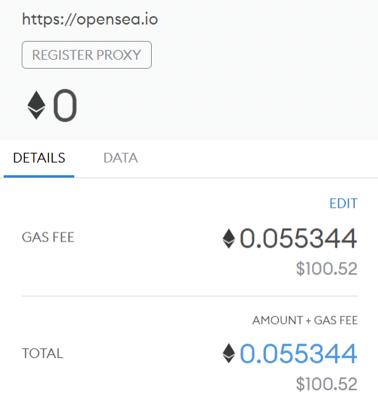This screenshot has height=406, width=378.
Task: Click the Ethereum icon next to total value
Action: coord(229,353)
